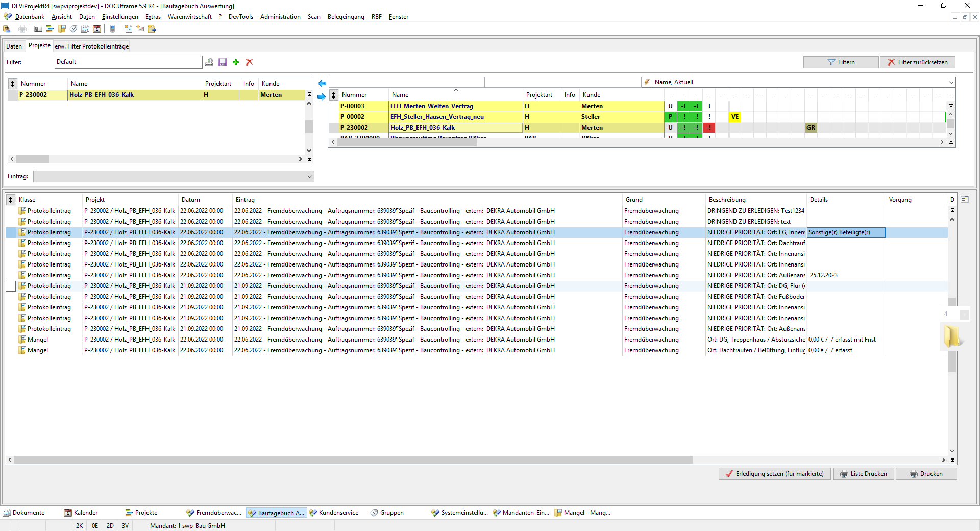Click P-230002 in the left project list
Viewport: 980px width, 531px height.
42,95
